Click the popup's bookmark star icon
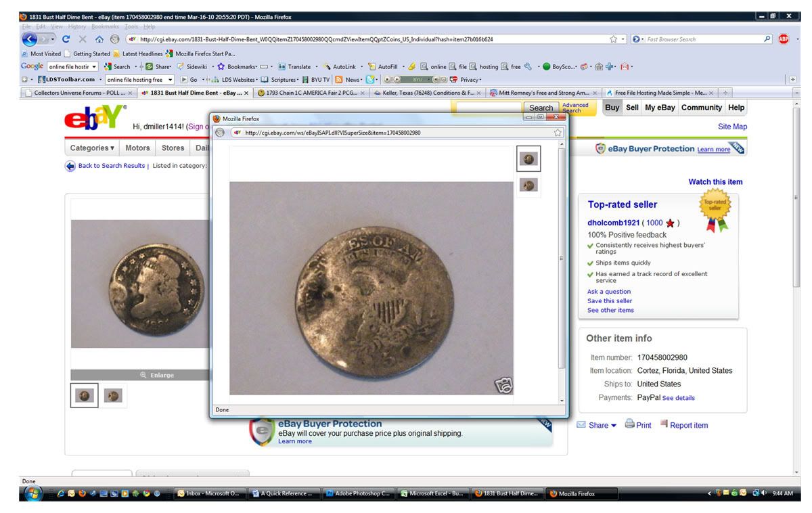This screenshot has width=812, height=513. coord(558,133)
